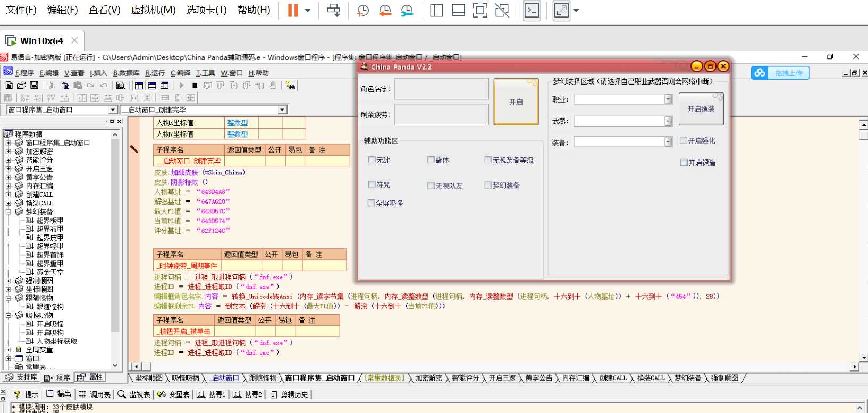Open the 武器 dropdown list

[668, 121]
